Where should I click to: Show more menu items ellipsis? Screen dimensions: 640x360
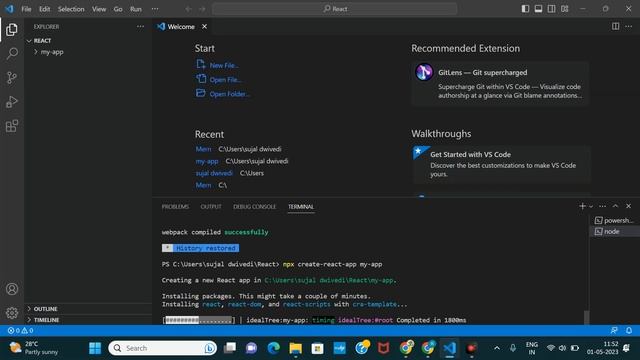pyautogui.click(x=155, y=9)
